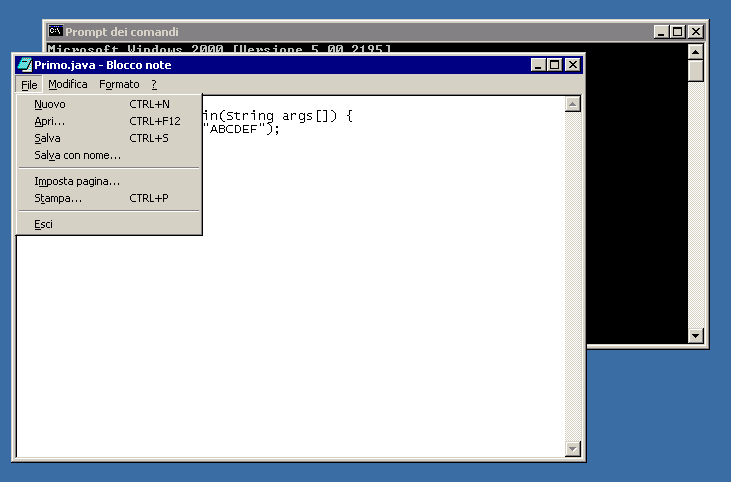Click the Notepad scrollbar down arrow
The image size is (731, 482).
573,449
